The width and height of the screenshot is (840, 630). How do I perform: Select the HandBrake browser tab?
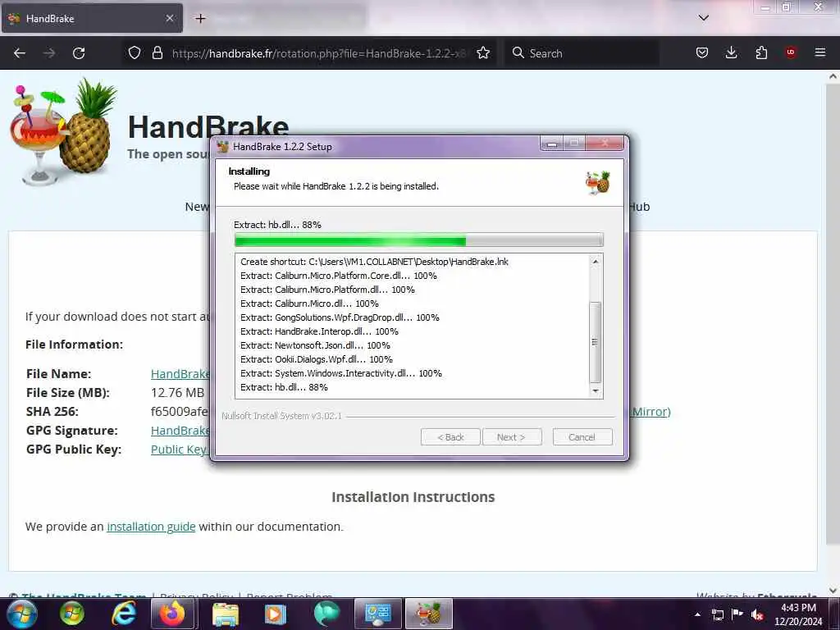pyautogui.click(x=92, y=18)
